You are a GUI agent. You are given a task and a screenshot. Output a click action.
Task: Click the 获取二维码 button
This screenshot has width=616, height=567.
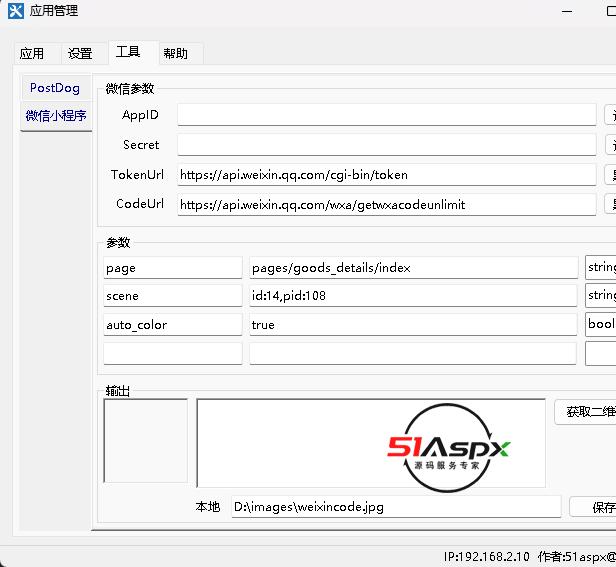585,412
